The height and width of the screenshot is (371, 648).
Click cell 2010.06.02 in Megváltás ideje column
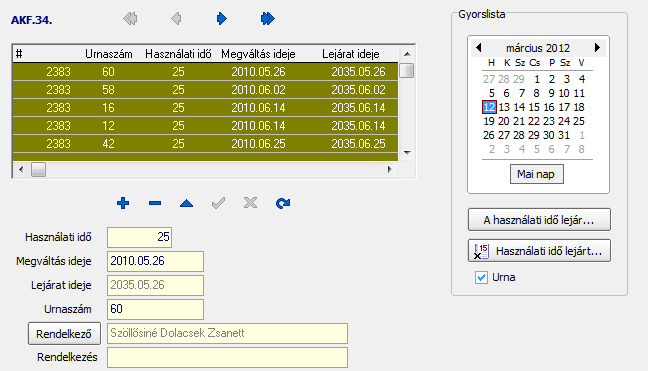point(258,90)
